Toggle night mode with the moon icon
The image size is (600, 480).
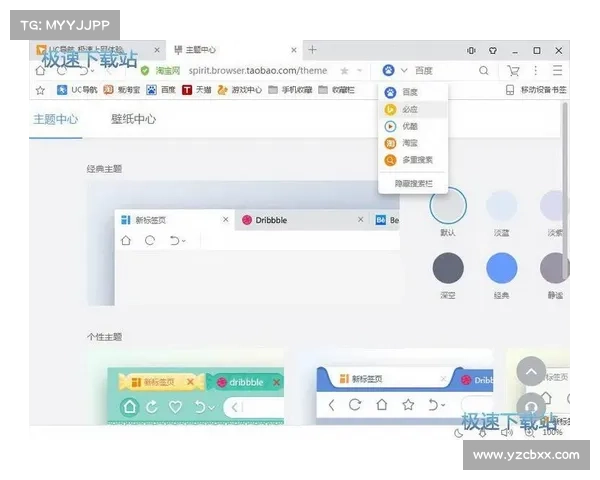[x=458, y=433]
